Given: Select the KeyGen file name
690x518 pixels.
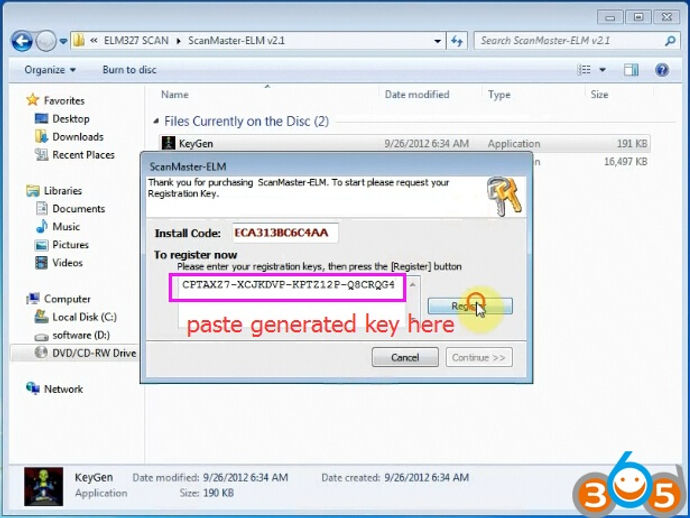Looking at the screenshot, I should 196,143.
